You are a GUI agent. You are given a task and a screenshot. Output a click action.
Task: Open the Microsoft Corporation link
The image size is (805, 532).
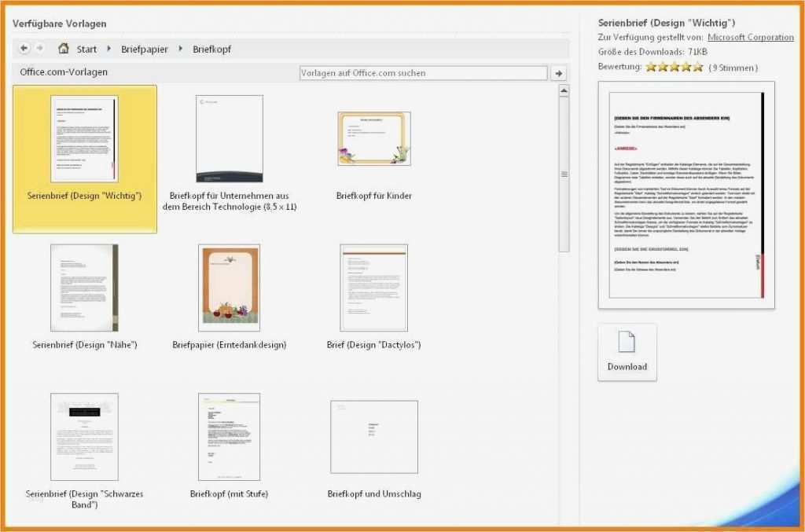click(x=751, y=36)
